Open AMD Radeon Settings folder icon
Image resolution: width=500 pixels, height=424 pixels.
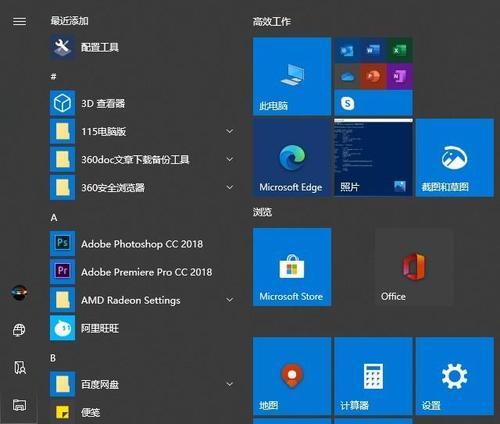click(x=62, y=300)
